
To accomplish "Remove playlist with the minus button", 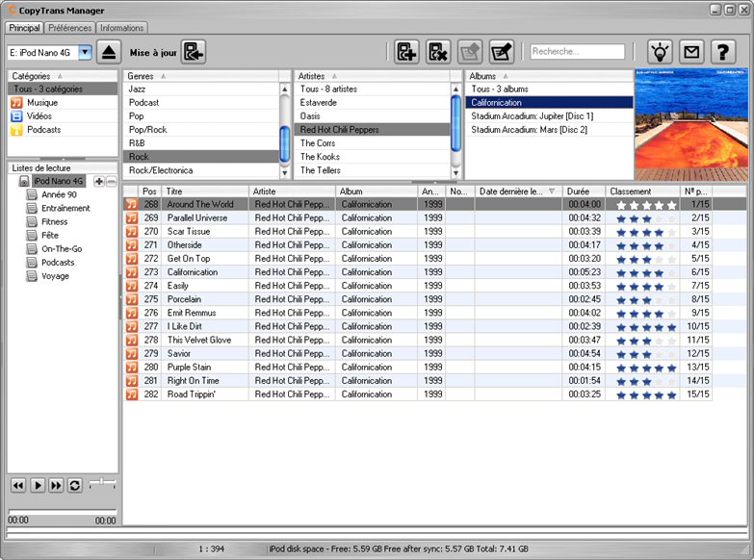I will click(x=111, y=181).
